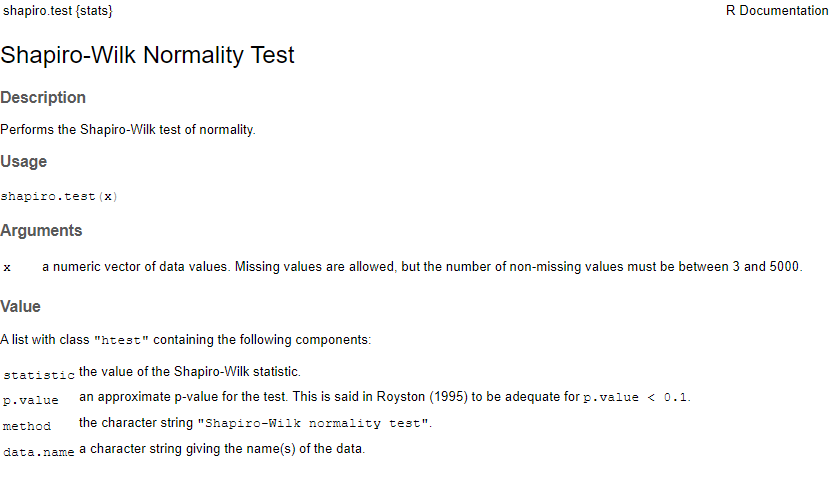
Task: Click the "Arguments" section heading
Action: coord(41,231)
